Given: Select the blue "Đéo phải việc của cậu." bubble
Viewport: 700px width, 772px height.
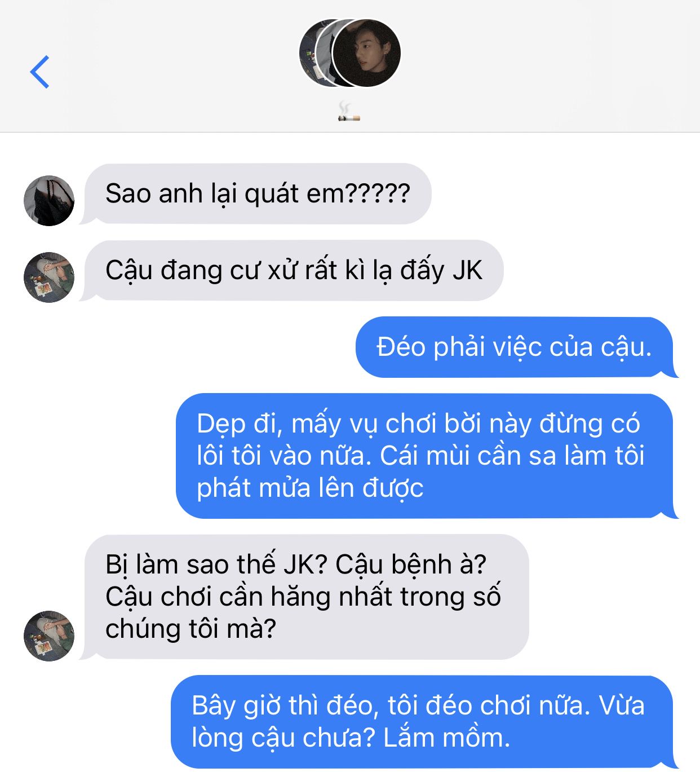Looking at the screenshot, I should pyautogui.click(x=517, y=347).
